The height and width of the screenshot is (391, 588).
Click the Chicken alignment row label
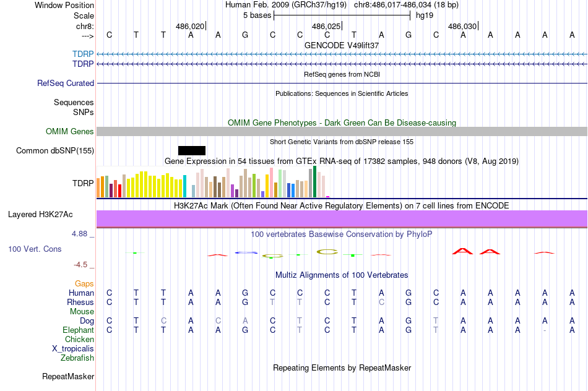click(79, 339)
